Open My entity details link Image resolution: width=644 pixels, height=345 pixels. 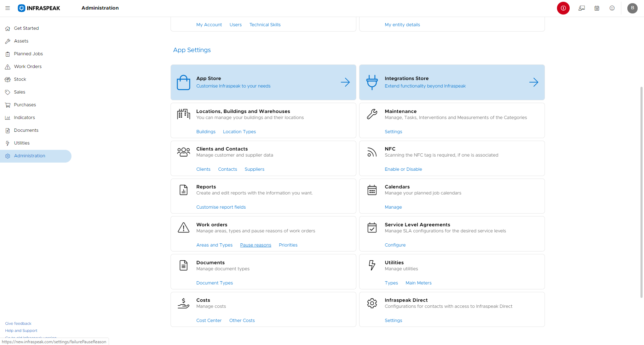click(x=402, y=25)
